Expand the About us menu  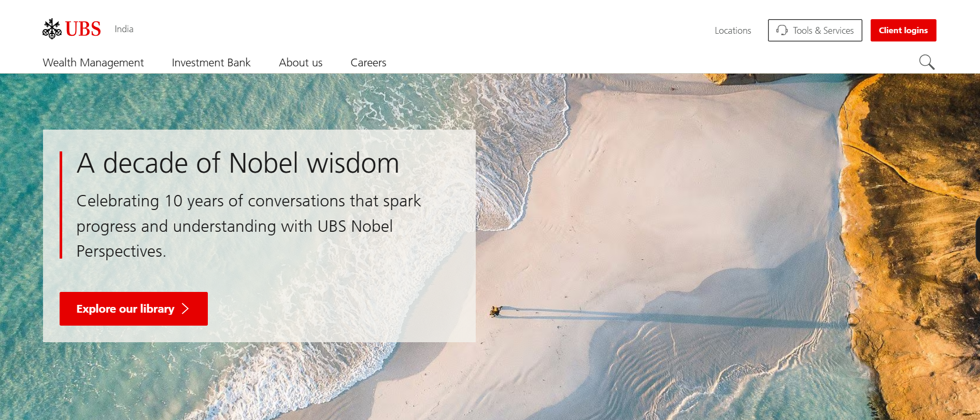click(x=301, y=63)
